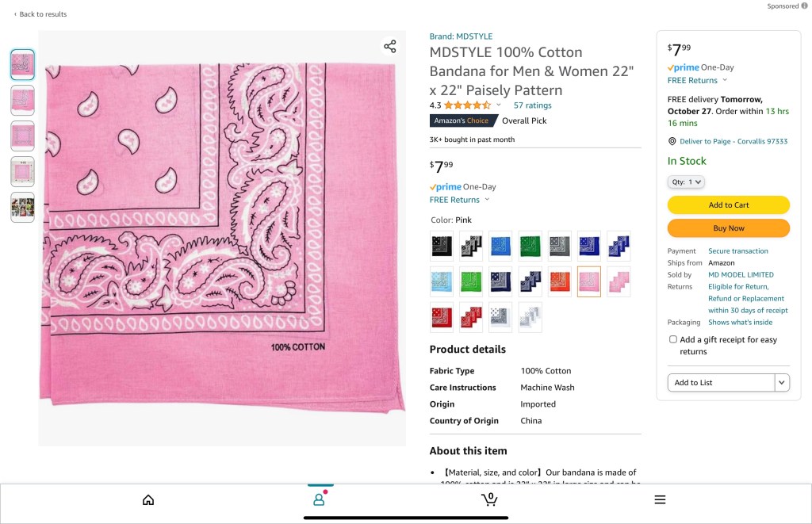Click the Sponsored info icon
This screenshot has width=812, height=524.
804,6
